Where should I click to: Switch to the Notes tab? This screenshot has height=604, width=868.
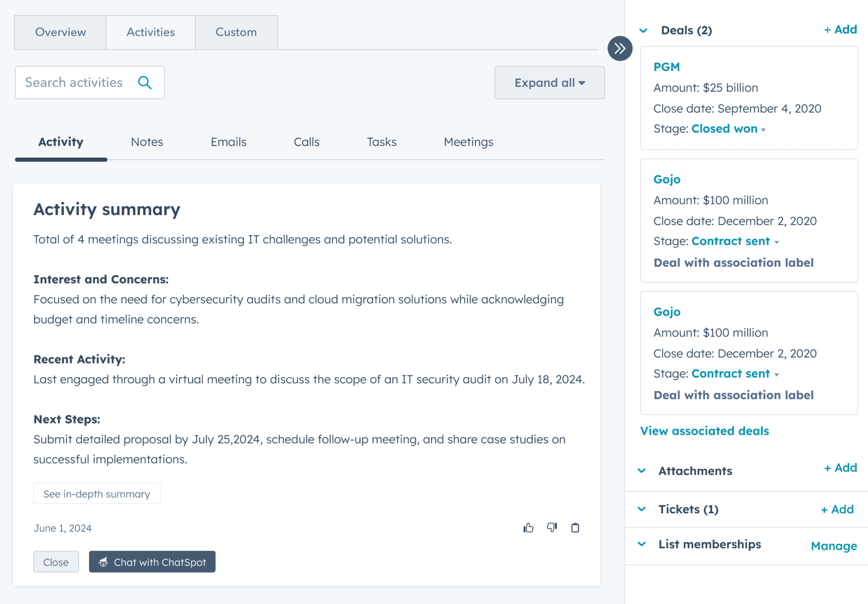click(x=147, y=142)
